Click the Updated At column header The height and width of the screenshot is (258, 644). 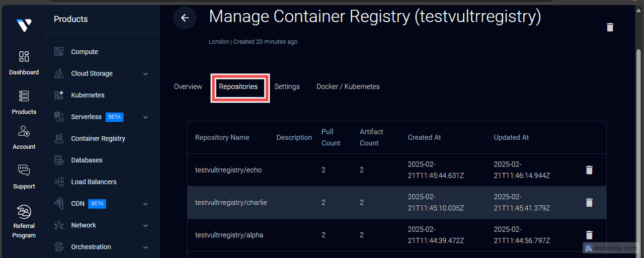pyautogui.click(x=511, y=137)
